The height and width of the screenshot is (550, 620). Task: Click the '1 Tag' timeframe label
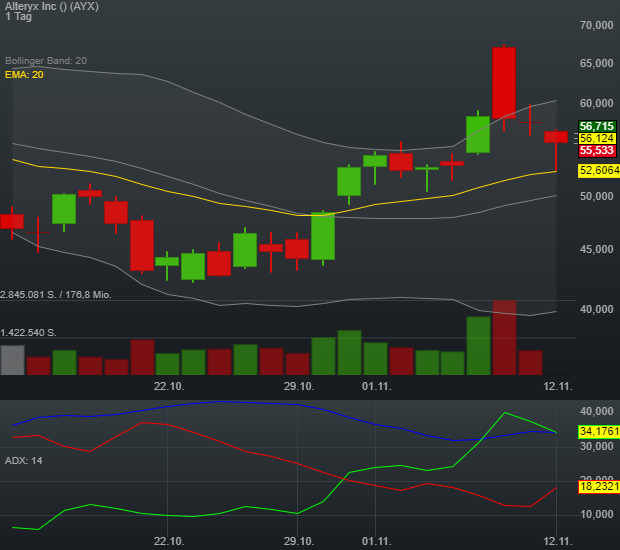[x=18, y=17]
